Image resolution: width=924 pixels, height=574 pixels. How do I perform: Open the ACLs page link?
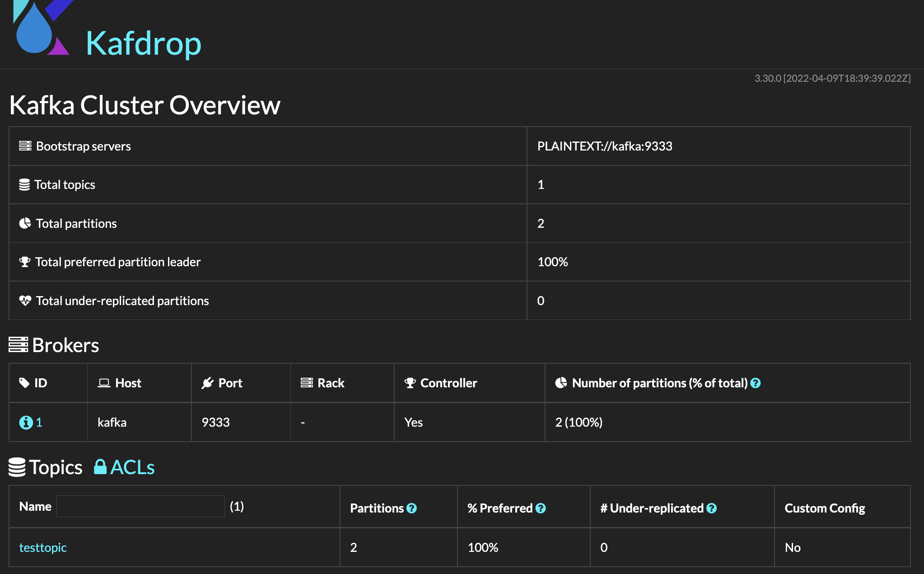(x=132, y=467)
